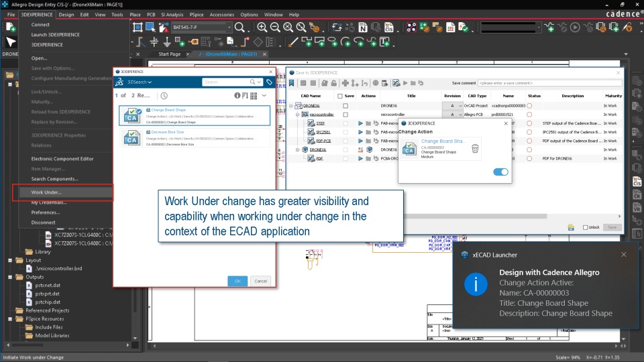Click the N netlist icon in toolbar
644x362 pixels.
pos(363,27)
